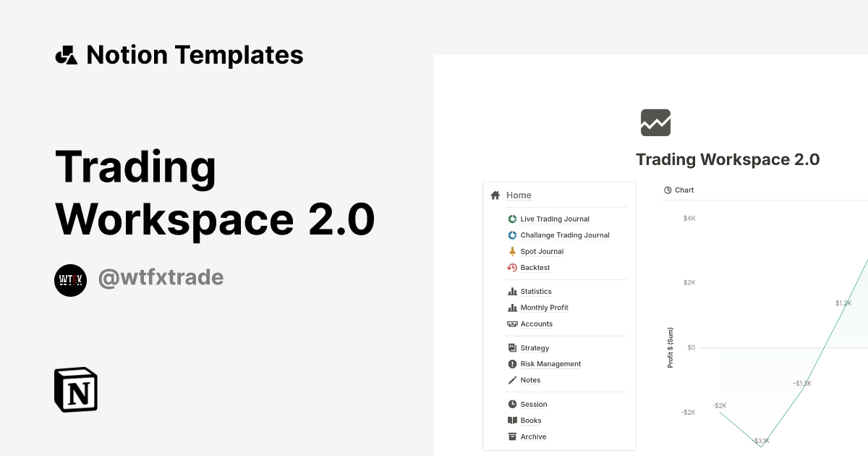Switch to the Chart view tab
Viewport: 868px width, 456px height.
click(678, 190)
